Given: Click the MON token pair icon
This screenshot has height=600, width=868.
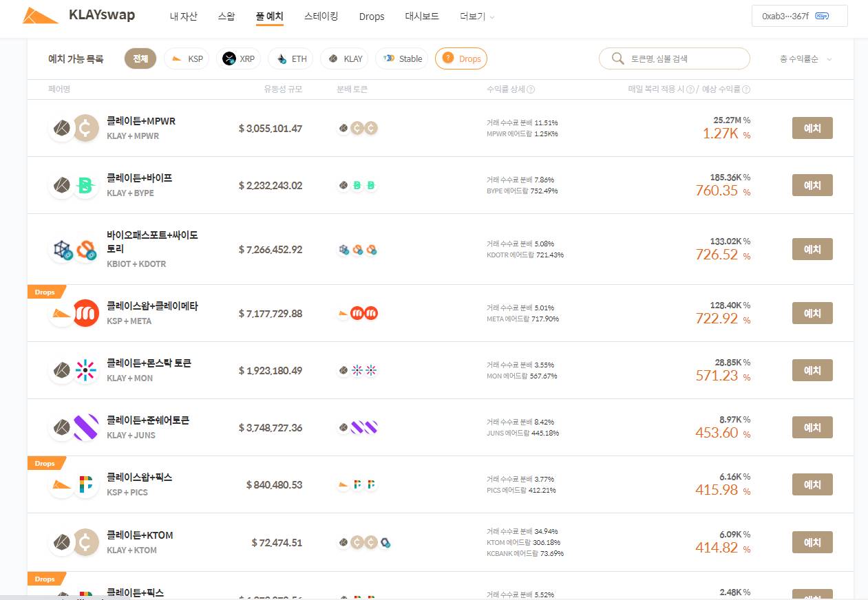Looking at the screenshot, I should (x=86, y=370).
